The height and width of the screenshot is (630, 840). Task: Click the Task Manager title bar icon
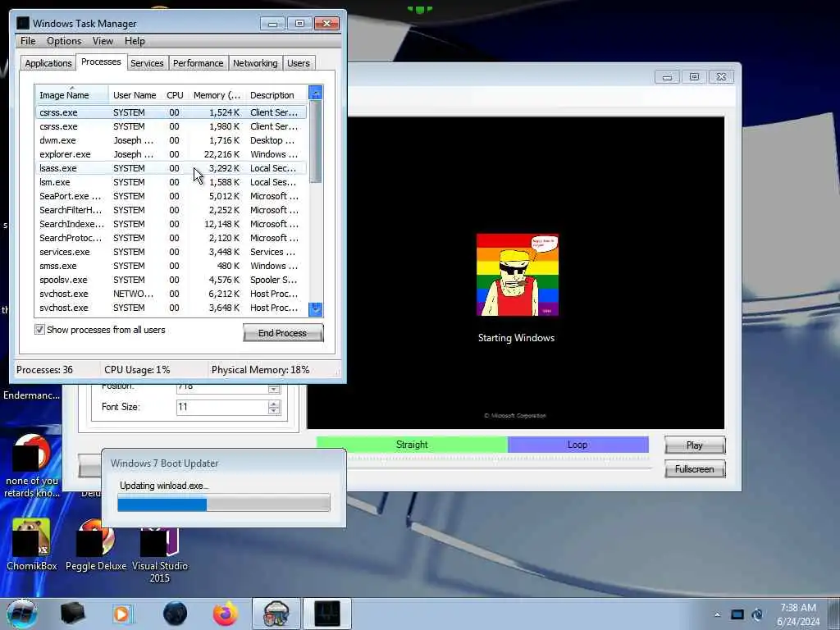click(x=22, y=23)
